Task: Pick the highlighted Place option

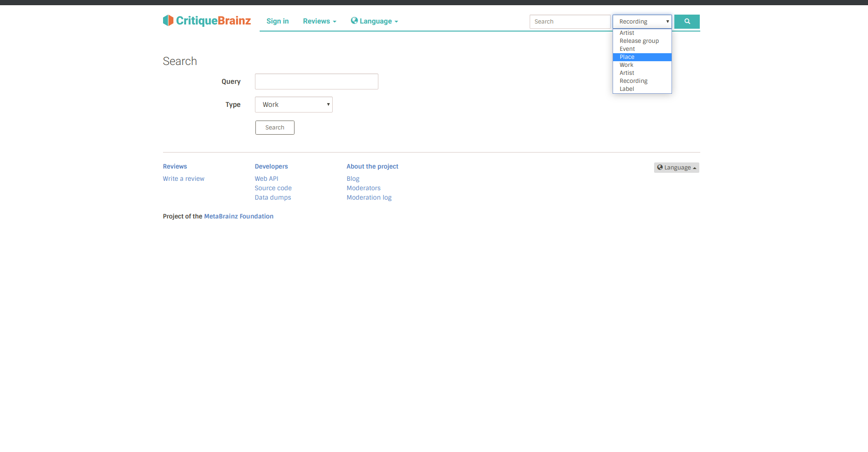Action: (x=627, y=57)
